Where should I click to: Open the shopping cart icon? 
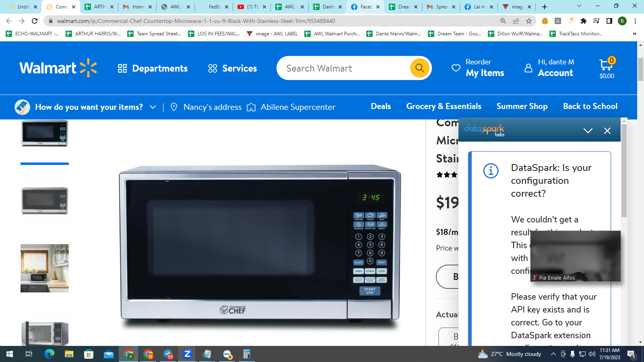[607, 68]
